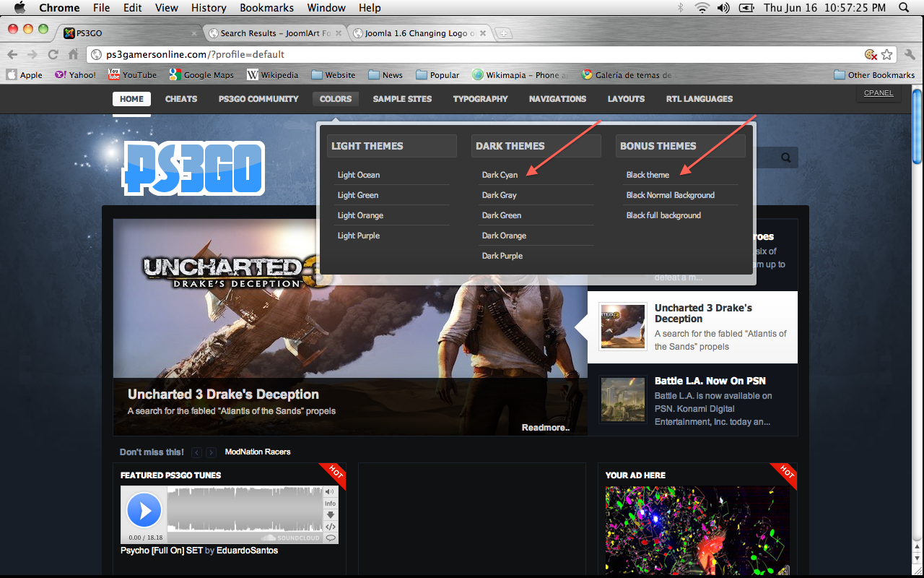Click the SoundCloud comment bubble icon
Image resolution: width=924 pixels, height=578 pixels.
(331, 538)
